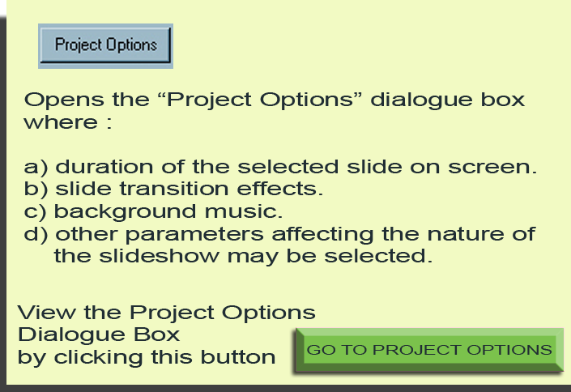Click the 'by clicking this button' text

(x=147, y=357)
